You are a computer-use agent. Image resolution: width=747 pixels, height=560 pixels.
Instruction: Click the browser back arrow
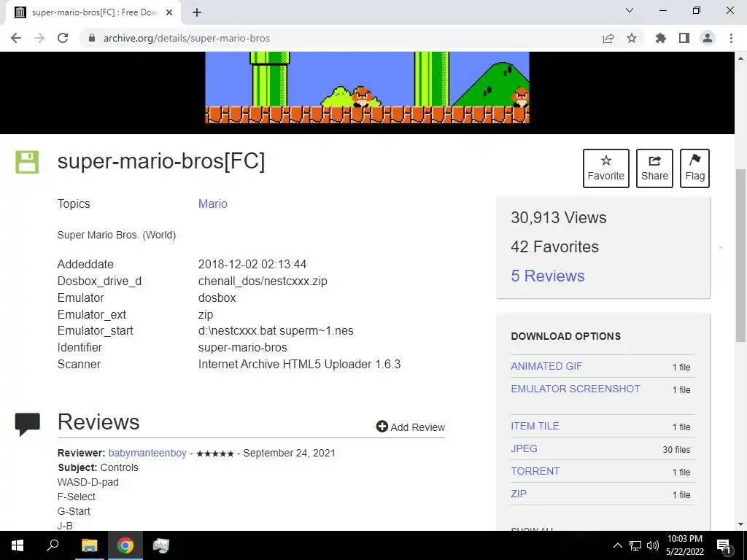[16, 38]
